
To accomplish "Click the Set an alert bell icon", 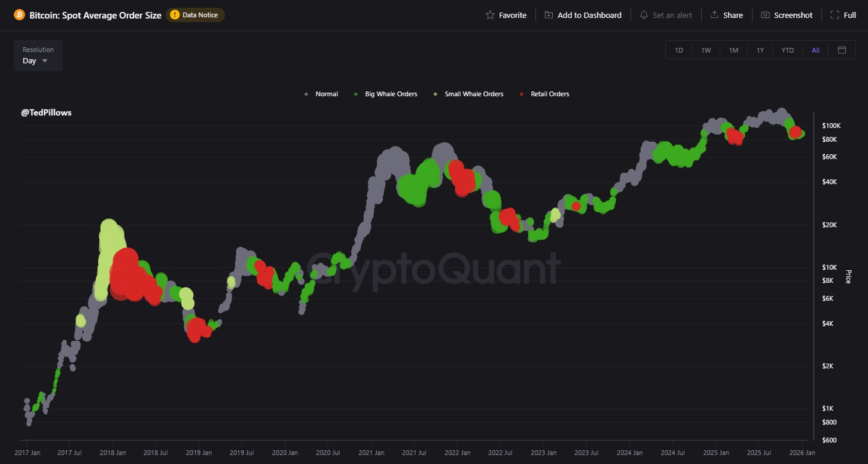I will click(x=644, y=15).
